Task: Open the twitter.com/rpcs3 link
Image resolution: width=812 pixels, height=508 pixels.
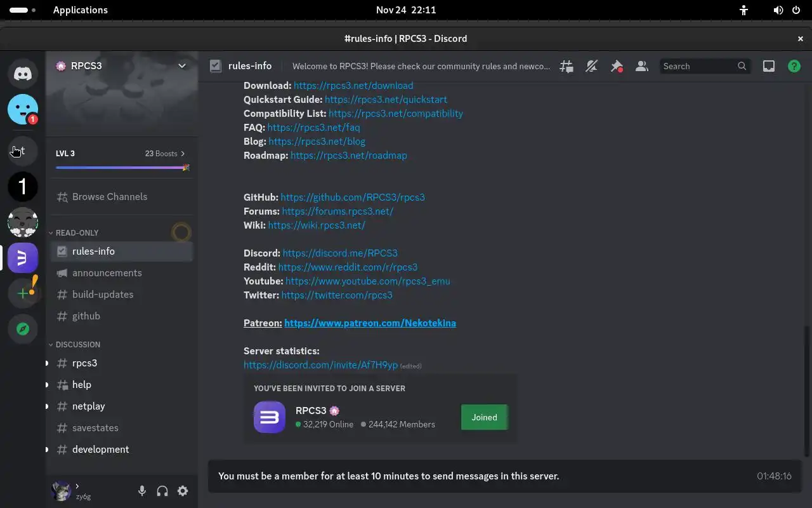Action: point(337,295)
